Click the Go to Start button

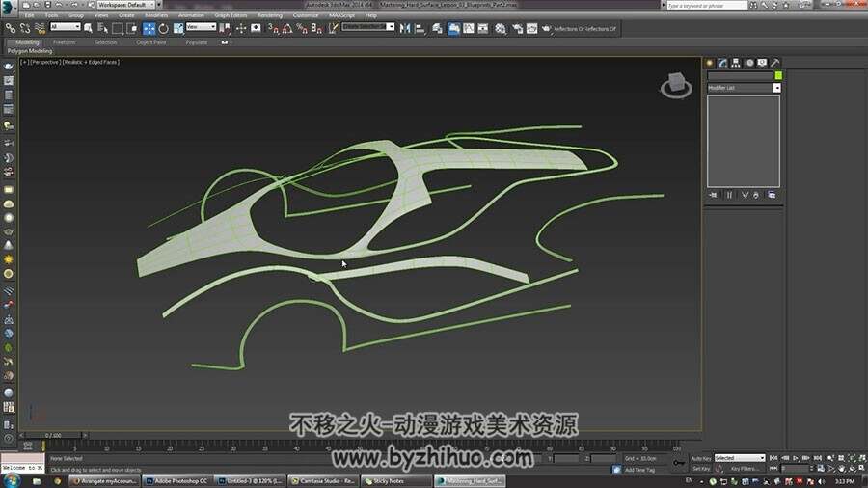(773, 458)
